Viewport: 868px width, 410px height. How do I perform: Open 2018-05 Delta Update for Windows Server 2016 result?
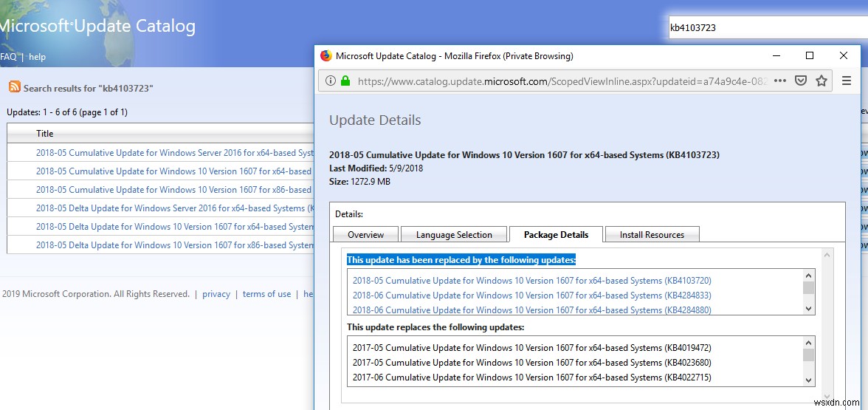point(175,208)
